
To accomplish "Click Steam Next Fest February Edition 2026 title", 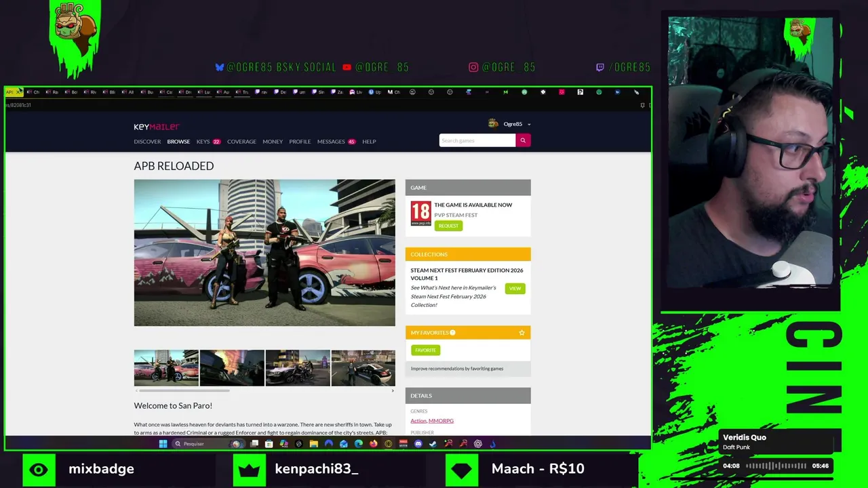I will (x=467, y=274).
